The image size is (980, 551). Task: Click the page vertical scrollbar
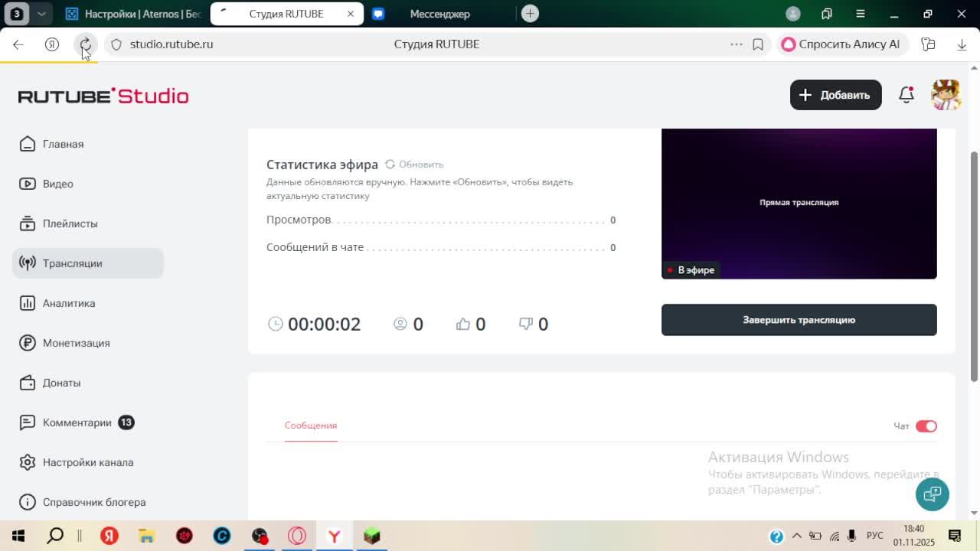pyautogui.click(x=974, y=266)
